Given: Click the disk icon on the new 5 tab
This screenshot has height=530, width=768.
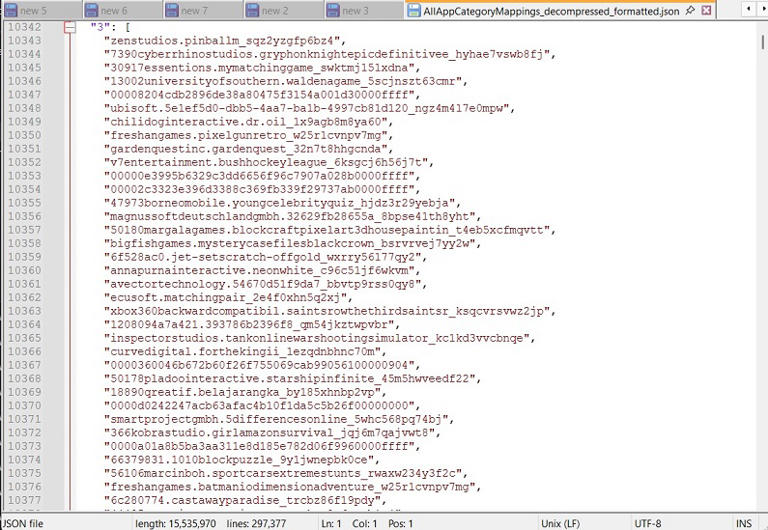Looking at the screenshot, I should pos(10,11).
